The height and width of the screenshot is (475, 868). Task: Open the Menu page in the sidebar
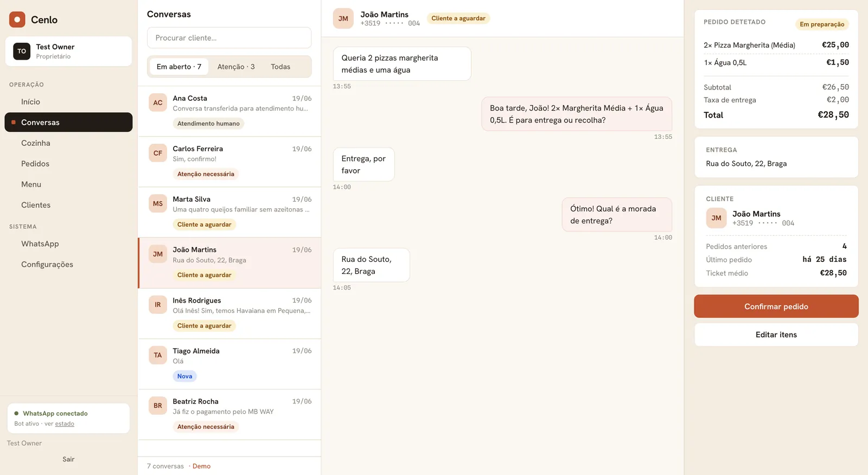[68, 184]
